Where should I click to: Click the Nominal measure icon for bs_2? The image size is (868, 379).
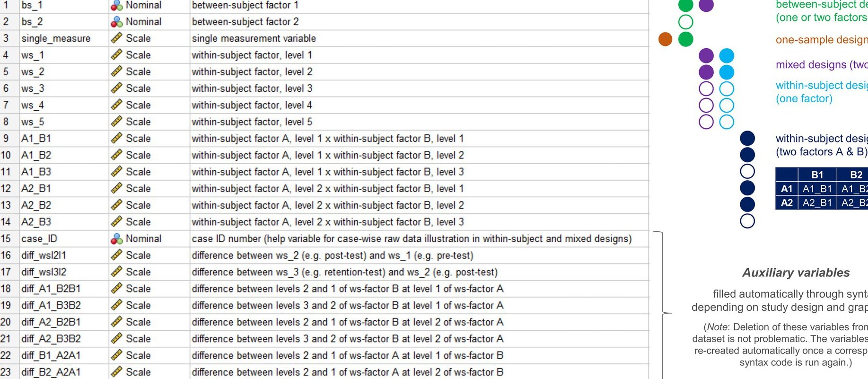116,22
